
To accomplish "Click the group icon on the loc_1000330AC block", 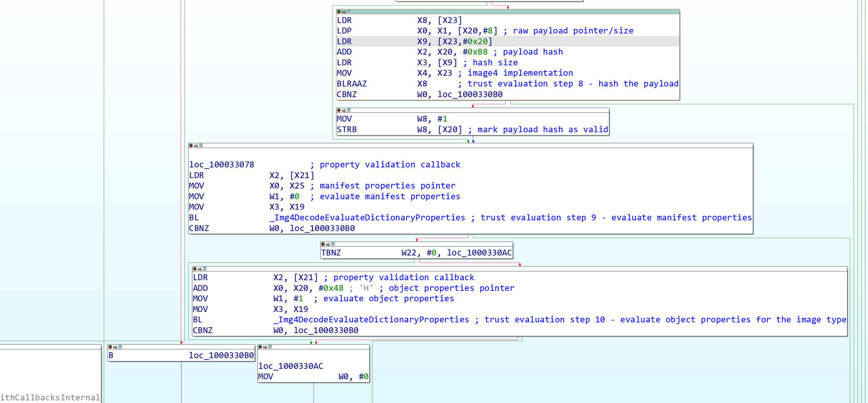I will [270, 347].
